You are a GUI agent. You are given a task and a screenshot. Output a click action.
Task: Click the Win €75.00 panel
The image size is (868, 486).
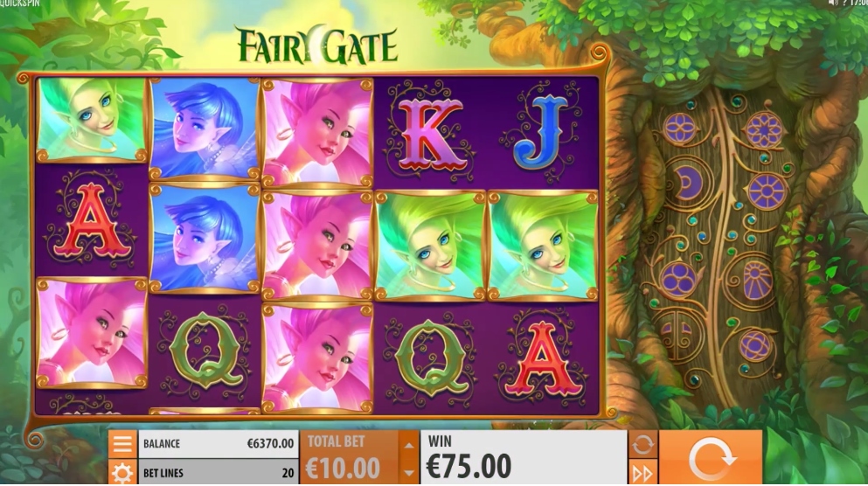pos(524,458)
